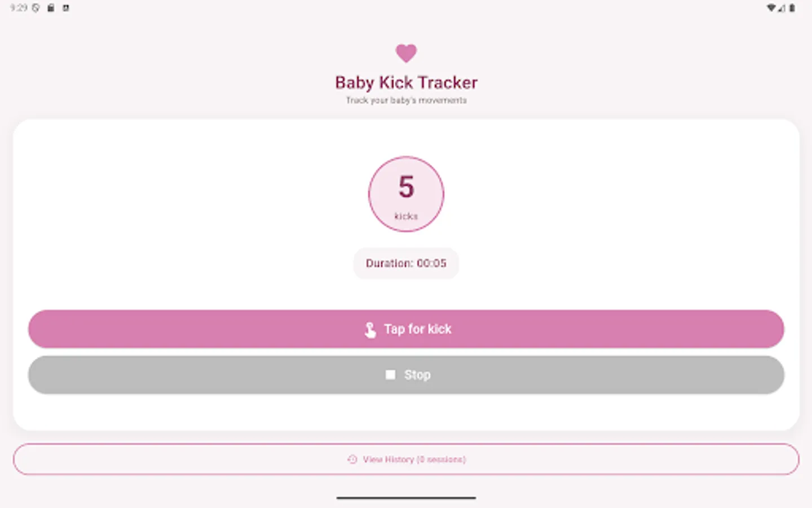The width and height of the screenshot is (812, 508).
Task: Open View History showing 0 sessions
Action: click(x=406, y=459)
